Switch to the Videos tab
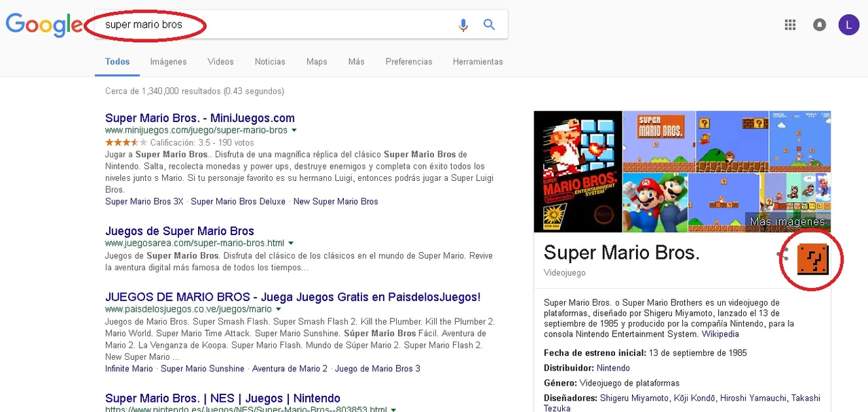The width and height of the screenshot is (868, 412). [220, 62]
